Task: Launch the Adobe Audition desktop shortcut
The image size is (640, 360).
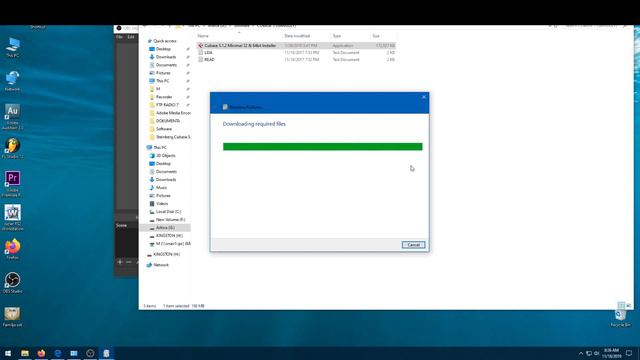Action: (13, 117)
